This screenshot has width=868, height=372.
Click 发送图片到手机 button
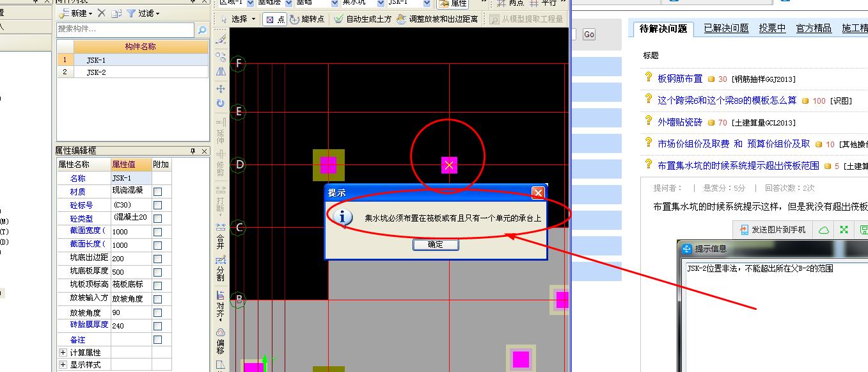coord(773,230)
